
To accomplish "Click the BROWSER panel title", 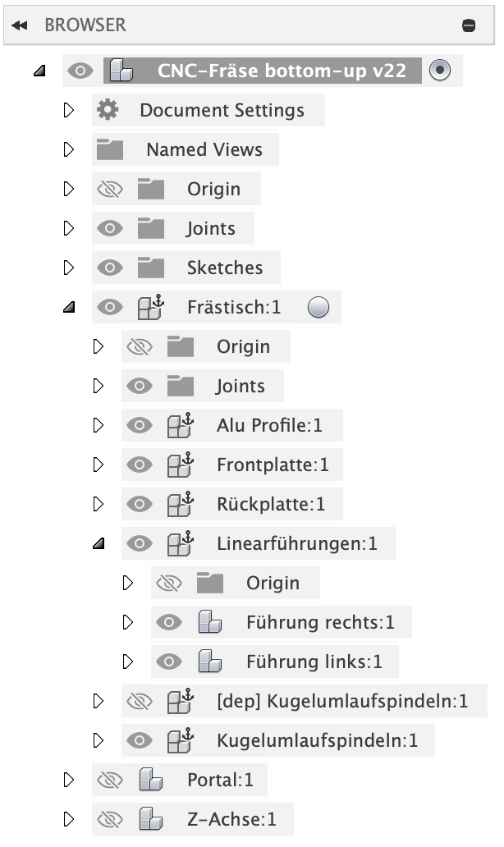I will pyautogui.click(x=85, y=25).
